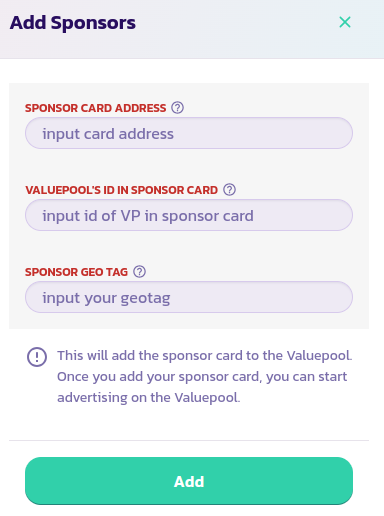The image size is (384, 516).
Task: Close the Add Sponsors dialog
Action: [x=345, y=22]
